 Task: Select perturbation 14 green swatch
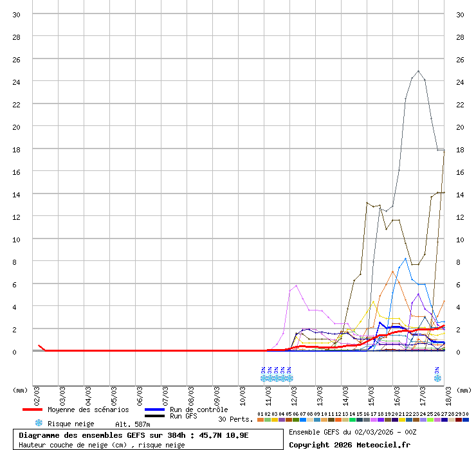pyautogui.click(x=352, y=420)
